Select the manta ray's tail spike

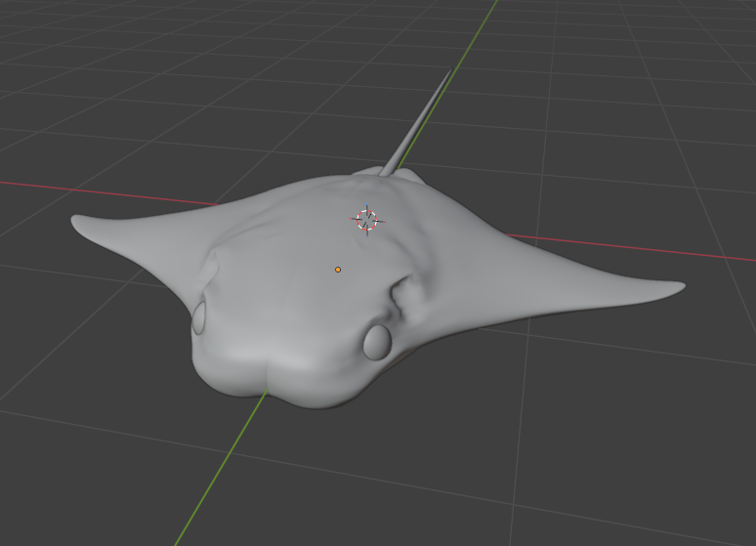coord(415,122)
